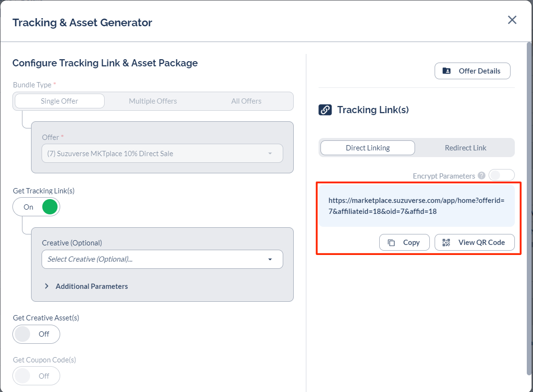The image size is (533, 392).
Task: Close the Tracking & Asset Generator dialog
Action: (512, 20)
